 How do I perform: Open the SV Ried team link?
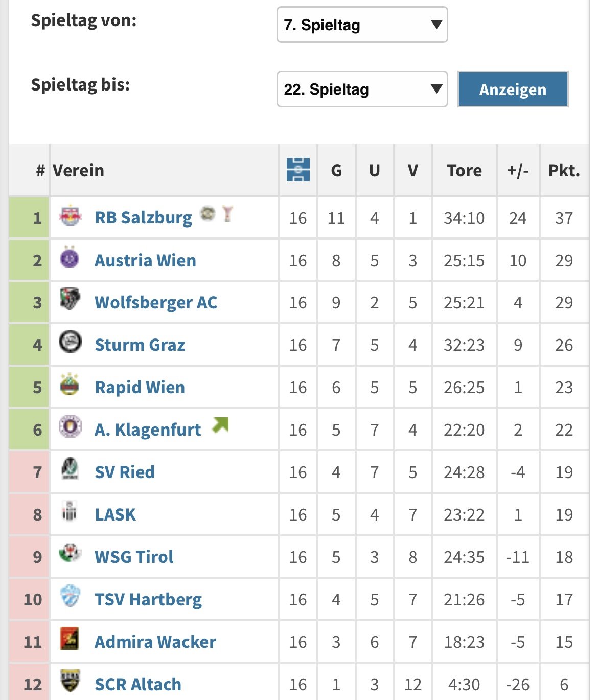(x=125, y=472)
